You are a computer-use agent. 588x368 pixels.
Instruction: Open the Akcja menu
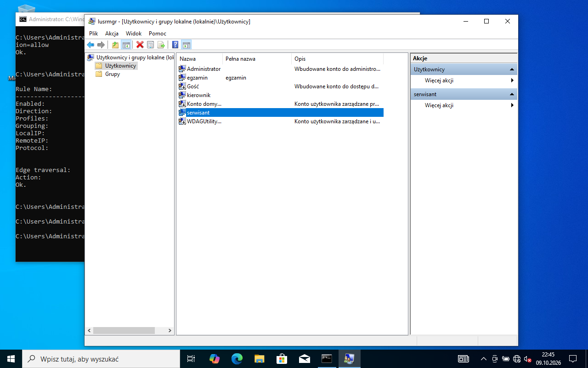[112, 34]
